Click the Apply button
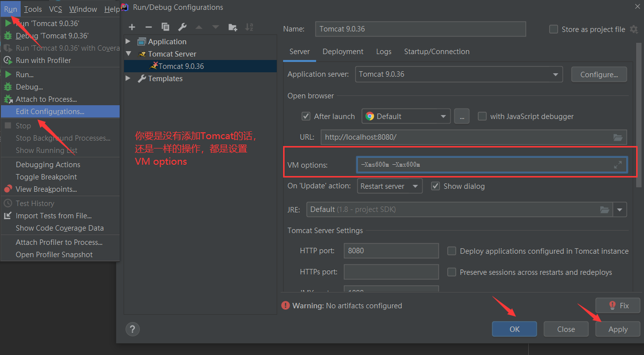This screenshot has width=644, height=355. (x=617, y=329)
